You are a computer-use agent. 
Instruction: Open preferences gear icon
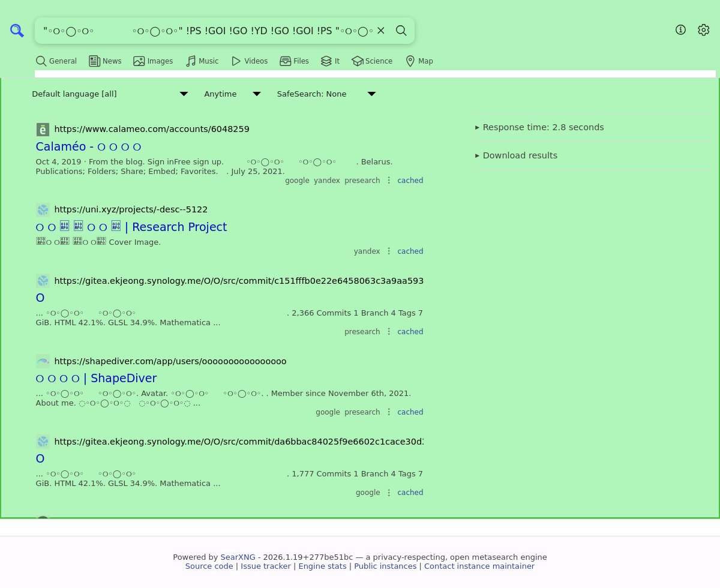click(704, 30)
